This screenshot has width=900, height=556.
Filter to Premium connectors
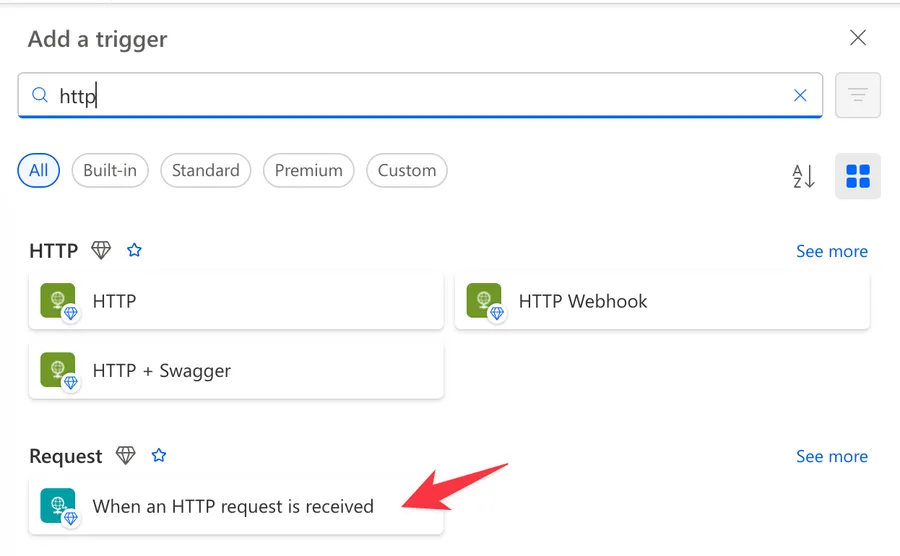coord(308,170)
